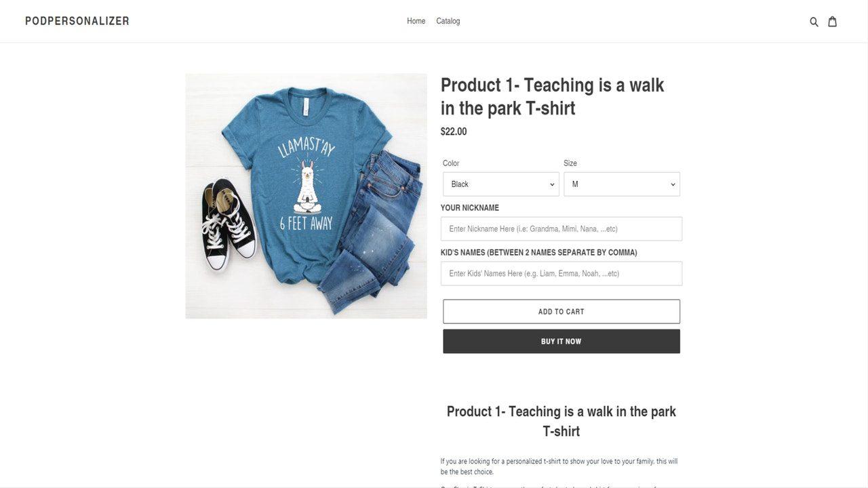The width and height of the screenshot is (868, 488).
Task: Click the kid's names input field
Action: (x=561, y=273)
